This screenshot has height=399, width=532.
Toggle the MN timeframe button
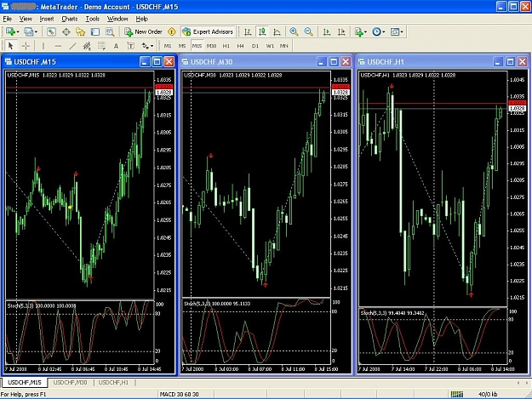[284, 46]
